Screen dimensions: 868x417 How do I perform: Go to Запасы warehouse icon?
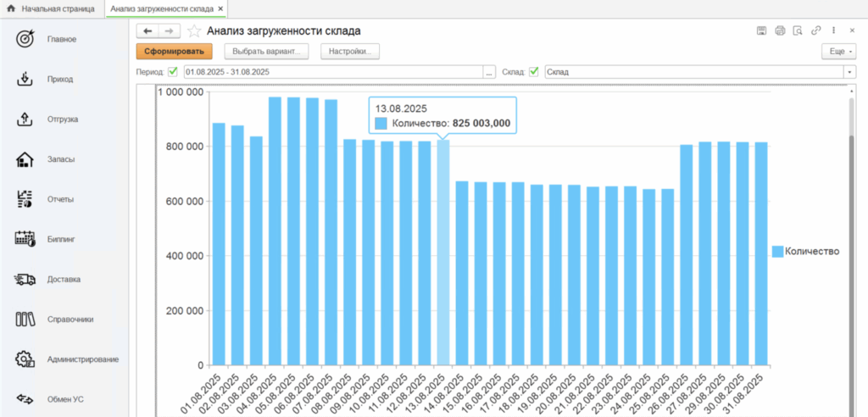(x=25, y=159)
